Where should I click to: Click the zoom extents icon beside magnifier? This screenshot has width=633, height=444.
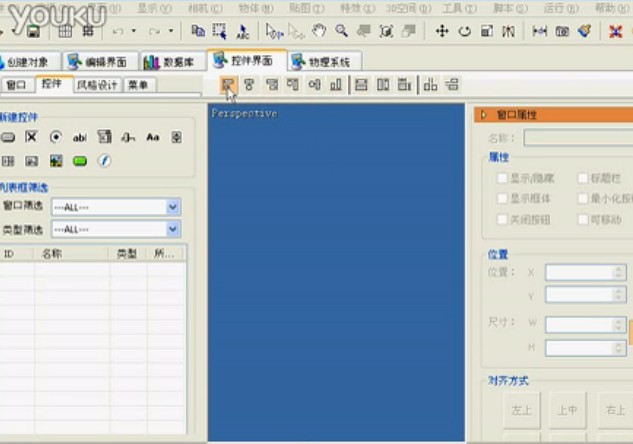click(x=386, y=31)
